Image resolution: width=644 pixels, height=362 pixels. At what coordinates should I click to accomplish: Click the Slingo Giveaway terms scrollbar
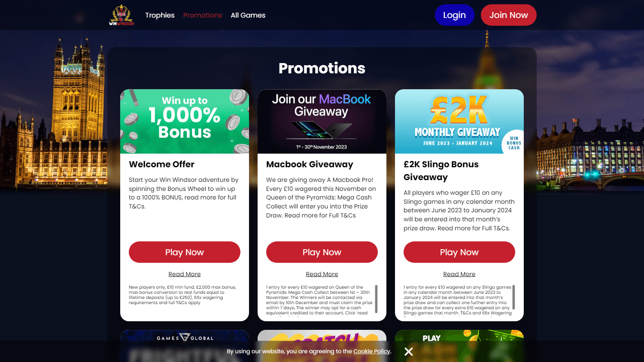point(513,297)
